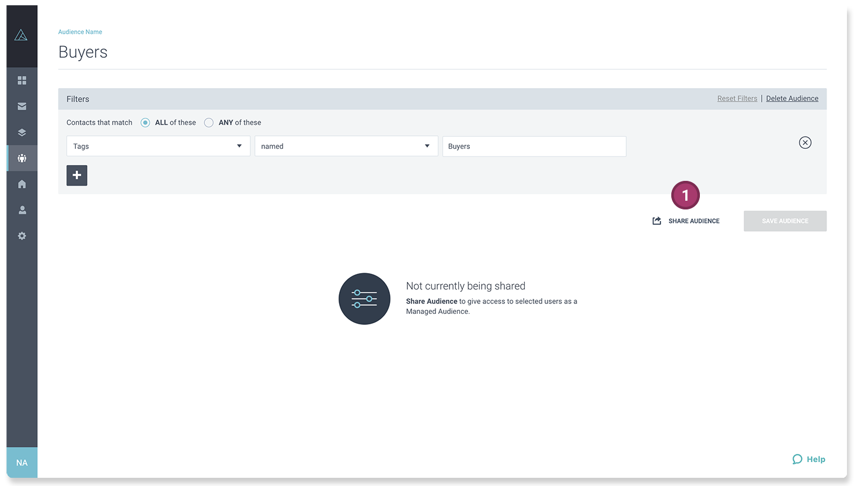Open the layers stack icon in sidebar
868x486 pixels.
tap(22, 132)
